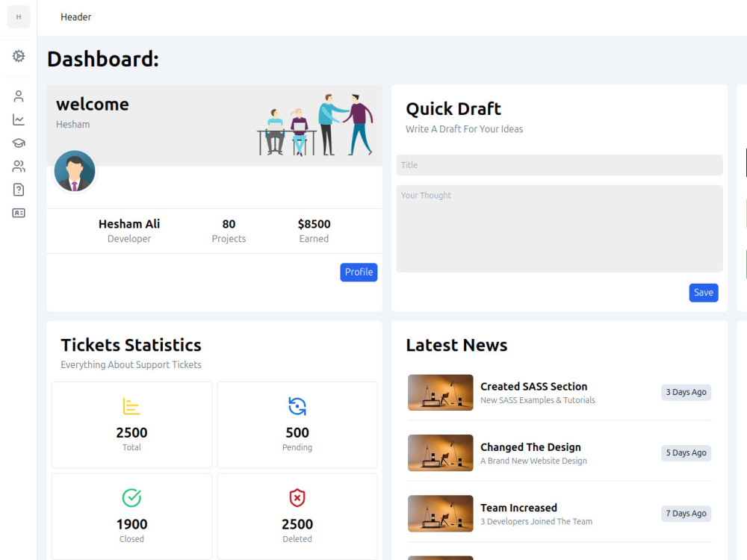Click the 5 Days Ago badge
The image size is (747, 560).
[686, 453]
